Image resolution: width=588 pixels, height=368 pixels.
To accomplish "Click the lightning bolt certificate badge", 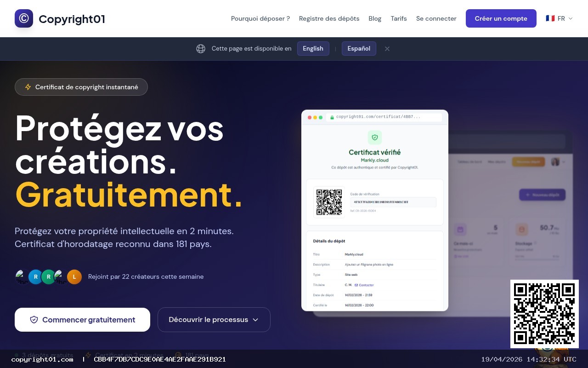I will [x=28, y=87].
